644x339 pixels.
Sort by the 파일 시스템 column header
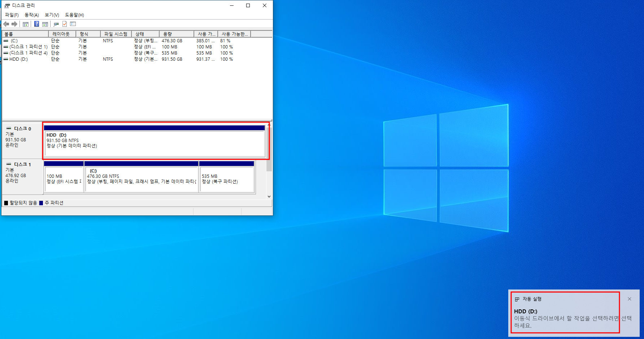coord(116,34)
